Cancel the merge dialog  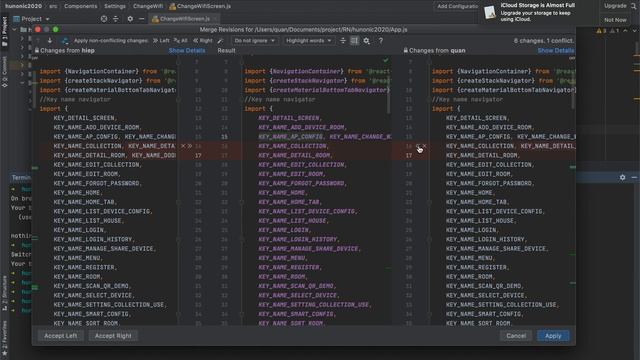pos(516,336)
